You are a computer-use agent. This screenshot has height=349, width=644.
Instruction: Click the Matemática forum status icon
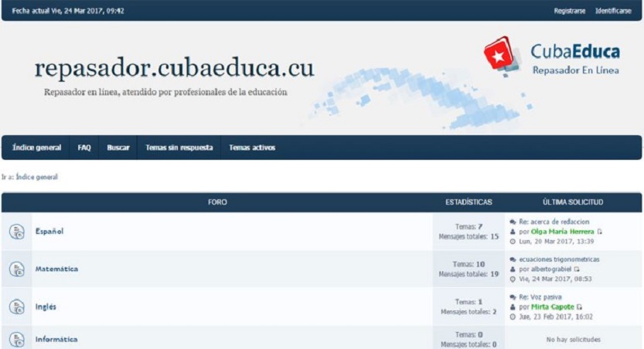point(16,269)
